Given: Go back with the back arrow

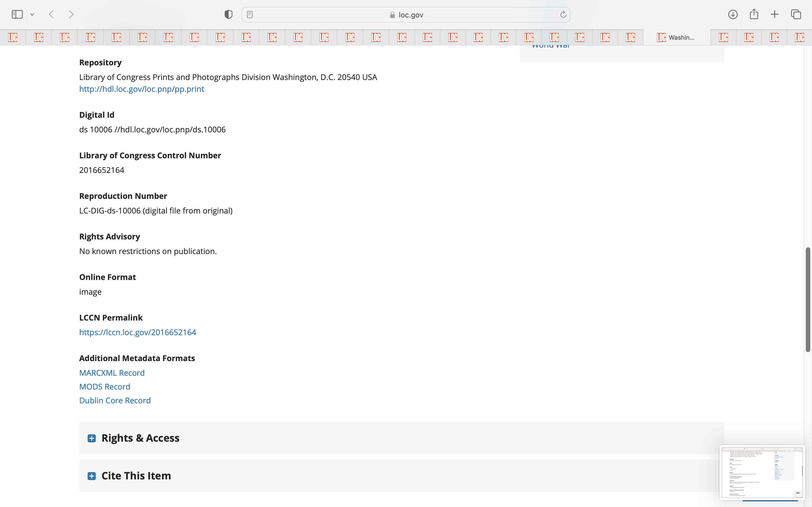Looking at the screenshot, I should point(51,14).
